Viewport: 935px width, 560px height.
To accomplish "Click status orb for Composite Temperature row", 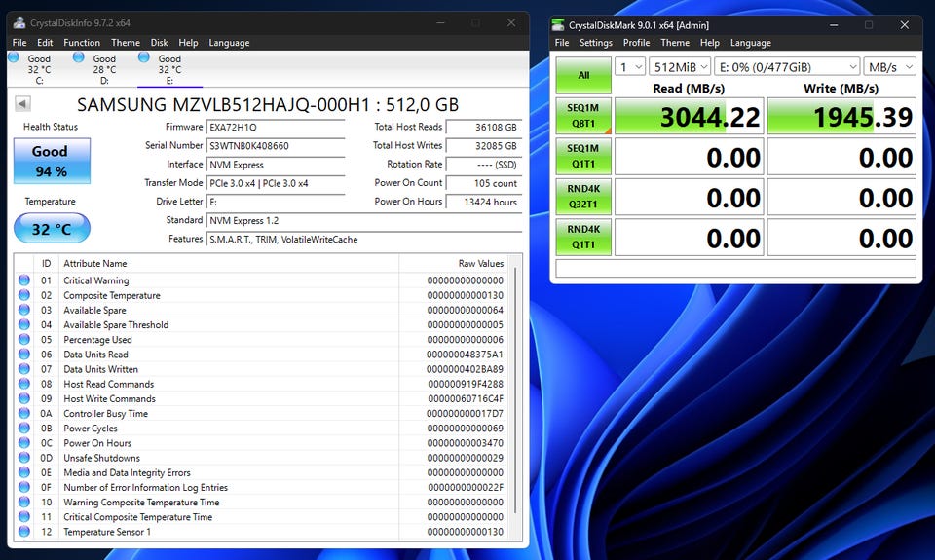I will pos(23,295).
